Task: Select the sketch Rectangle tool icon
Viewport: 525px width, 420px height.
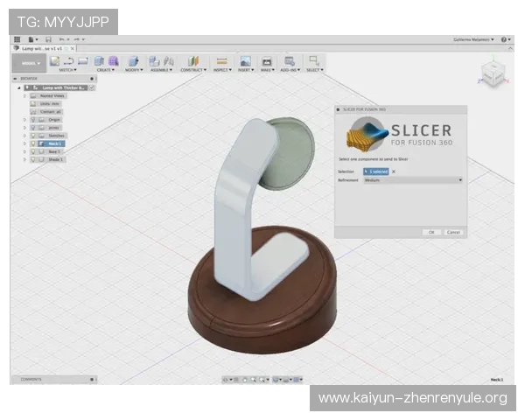Action: tap(83, 61)
